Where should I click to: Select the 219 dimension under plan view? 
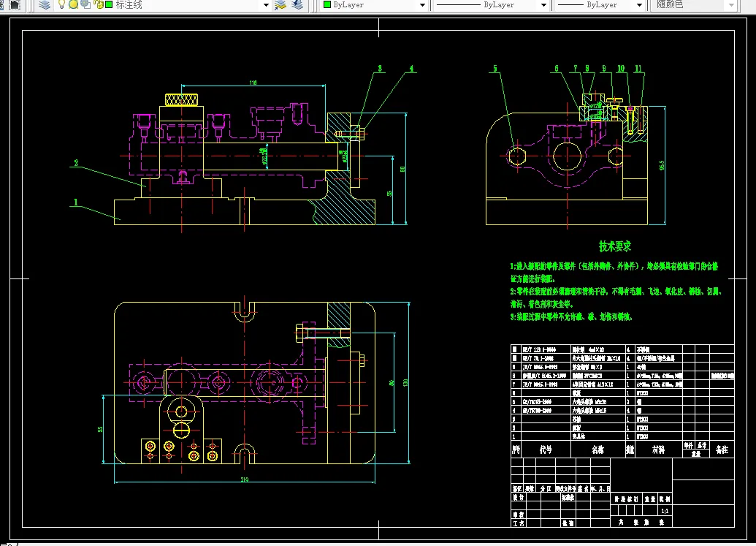(x=245, y=479)
